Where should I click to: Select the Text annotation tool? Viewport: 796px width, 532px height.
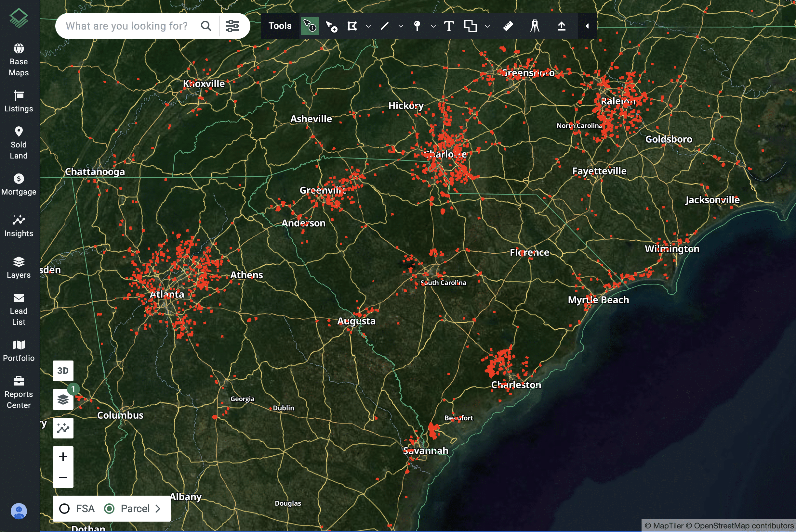449,26
